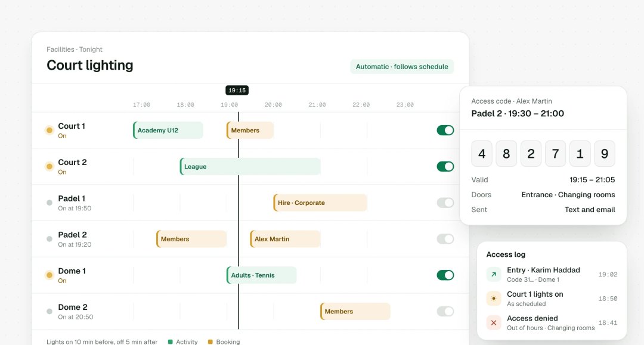Image resolution: width=644 pixels, height=345 pixels.
Task: Click the green Activity legend swatch
Action: pos(170,341)
